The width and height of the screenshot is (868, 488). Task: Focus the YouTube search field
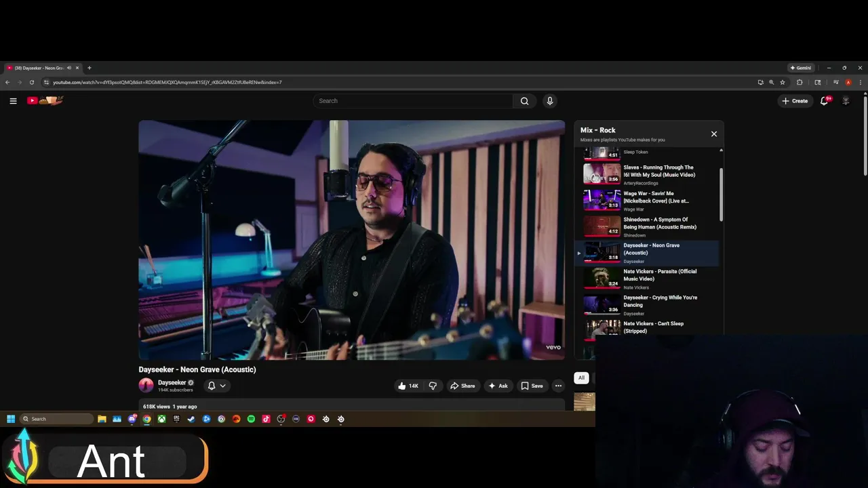[x=414, y=101]
